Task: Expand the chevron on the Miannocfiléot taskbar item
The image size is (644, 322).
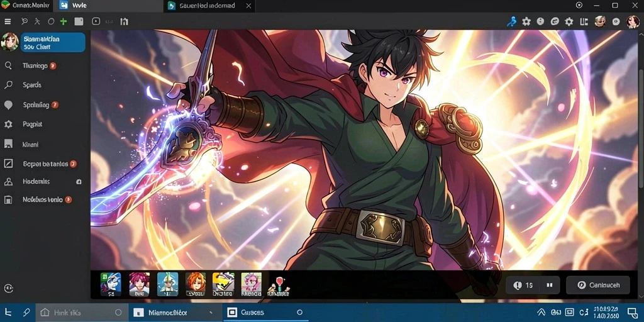Action: tap(211, 313)
